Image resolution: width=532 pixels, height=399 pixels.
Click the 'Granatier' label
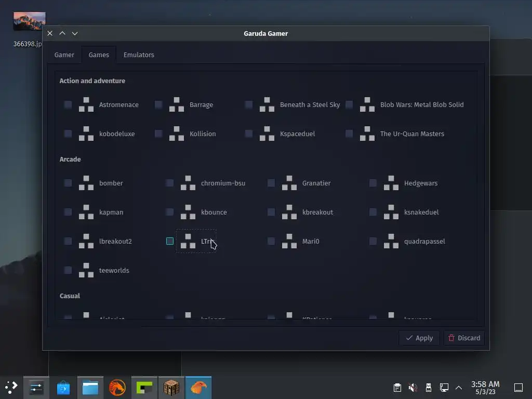[316, 183]
